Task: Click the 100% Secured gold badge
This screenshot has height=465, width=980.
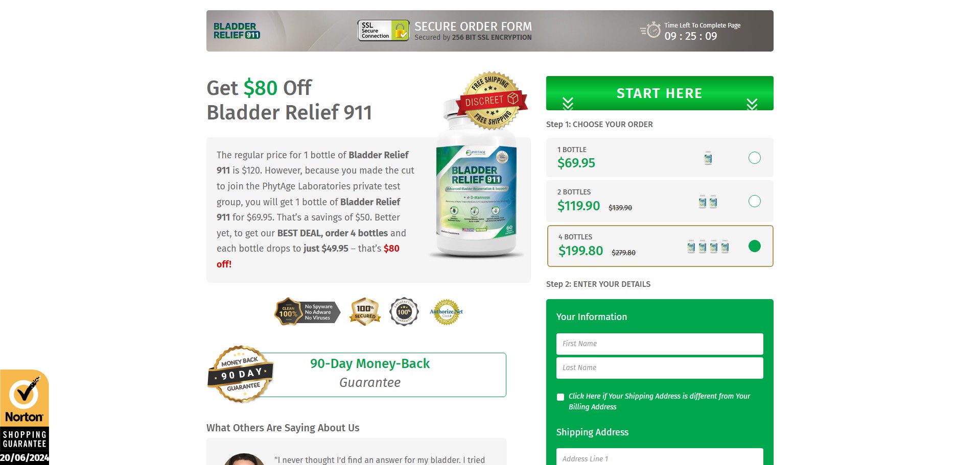Action: 365,312
